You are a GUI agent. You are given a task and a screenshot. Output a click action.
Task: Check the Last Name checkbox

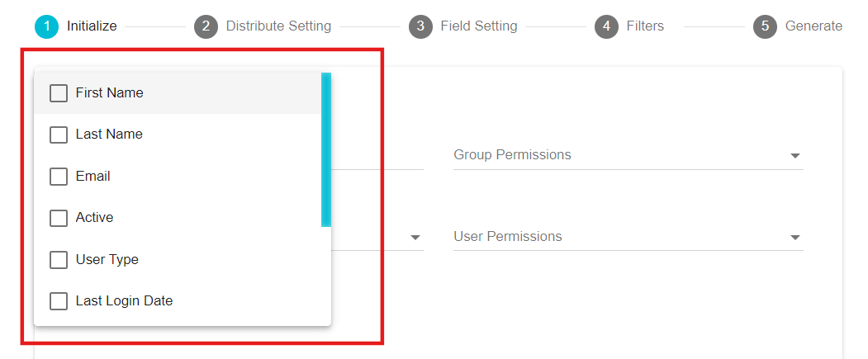tap(59, 135)
